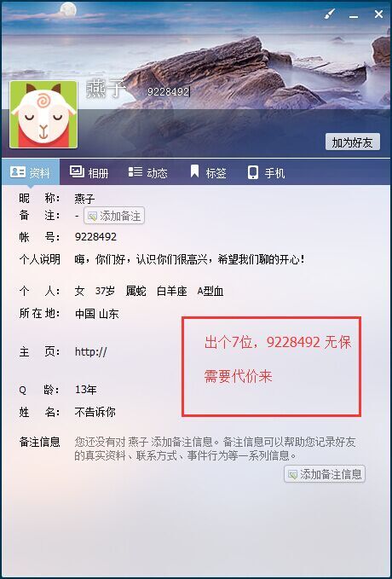Screen dimensions: 392x579
Task: Open the sheep avatar picture
Action: click(43, 114)
